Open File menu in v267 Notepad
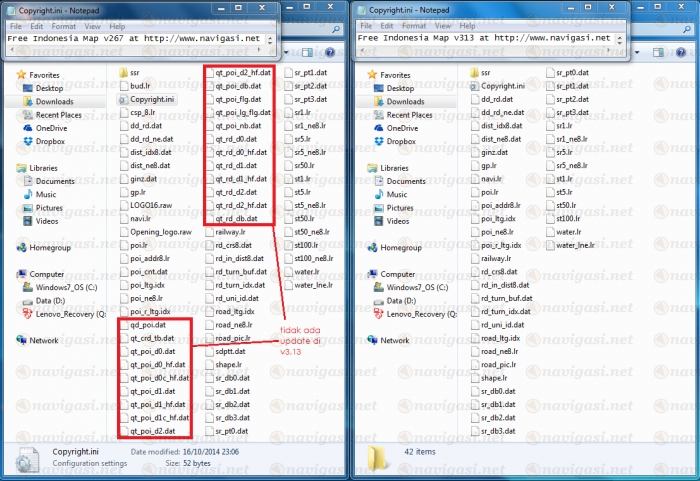700x481 pixels. (x=15, y=25)
